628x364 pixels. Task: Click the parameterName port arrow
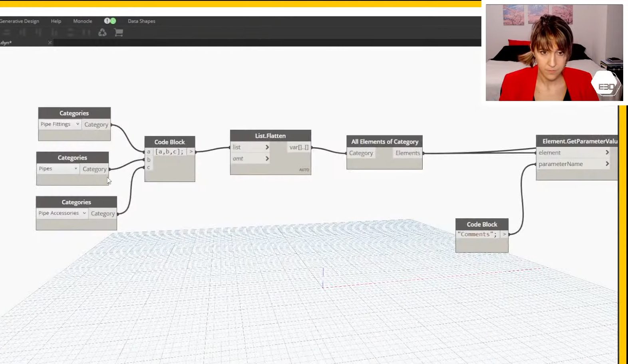tap(607, 164)
